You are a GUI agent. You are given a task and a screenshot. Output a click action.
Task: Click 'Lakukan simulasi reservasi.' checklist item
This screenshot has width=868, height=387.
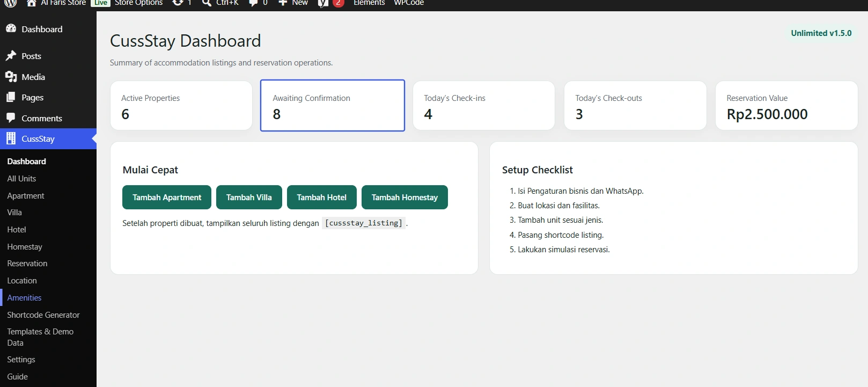(563, 250)
